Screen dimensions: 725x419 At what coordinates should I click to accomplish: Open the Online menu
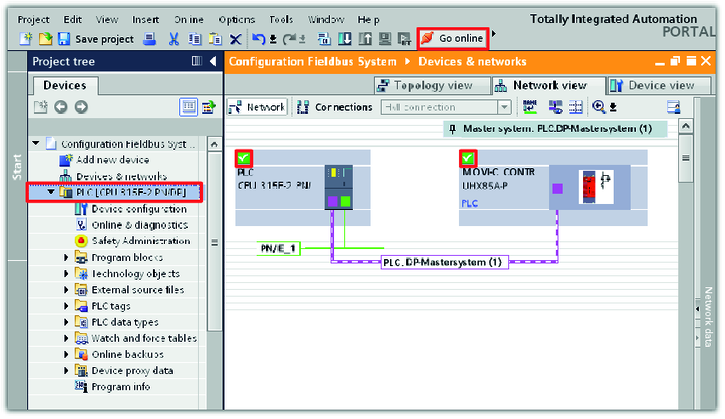[188, 19]
